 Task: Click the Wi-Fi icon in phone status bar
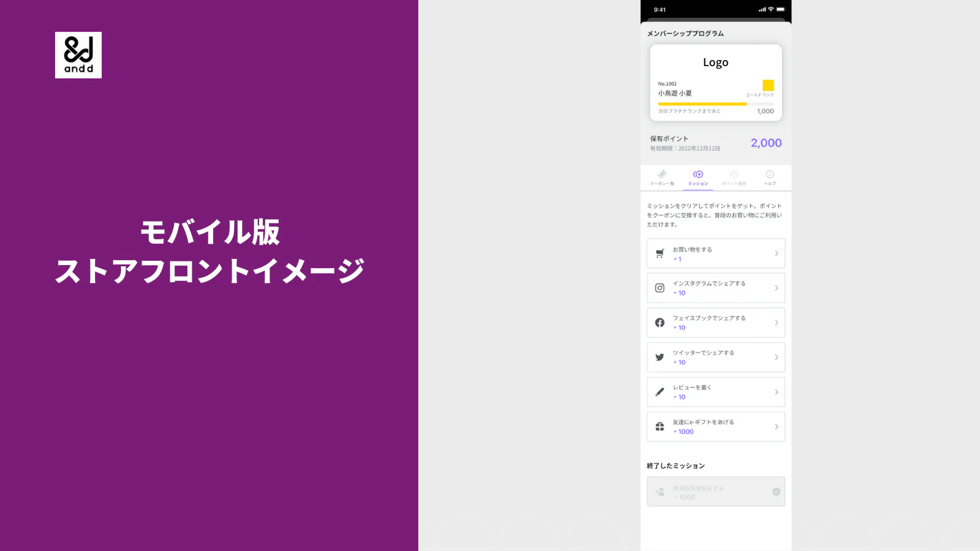click(x=771, y=10)
